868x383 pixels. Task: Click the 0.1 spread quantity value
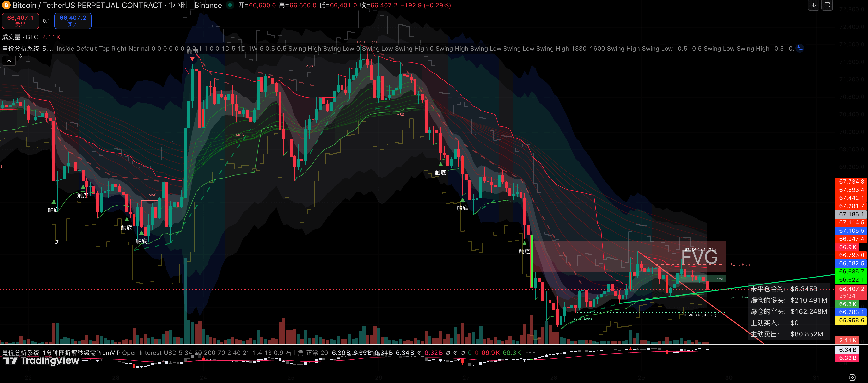coord(47,21)
